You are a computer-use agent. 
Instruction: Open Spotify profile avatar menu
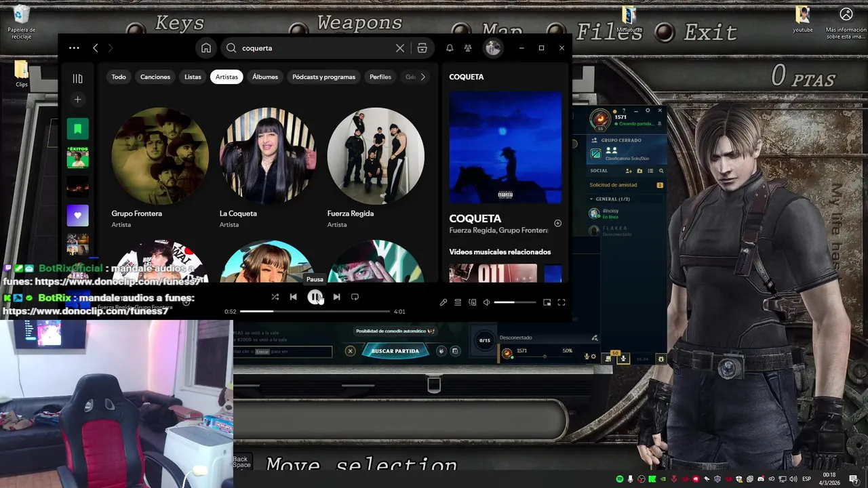[x=493, y=48]
